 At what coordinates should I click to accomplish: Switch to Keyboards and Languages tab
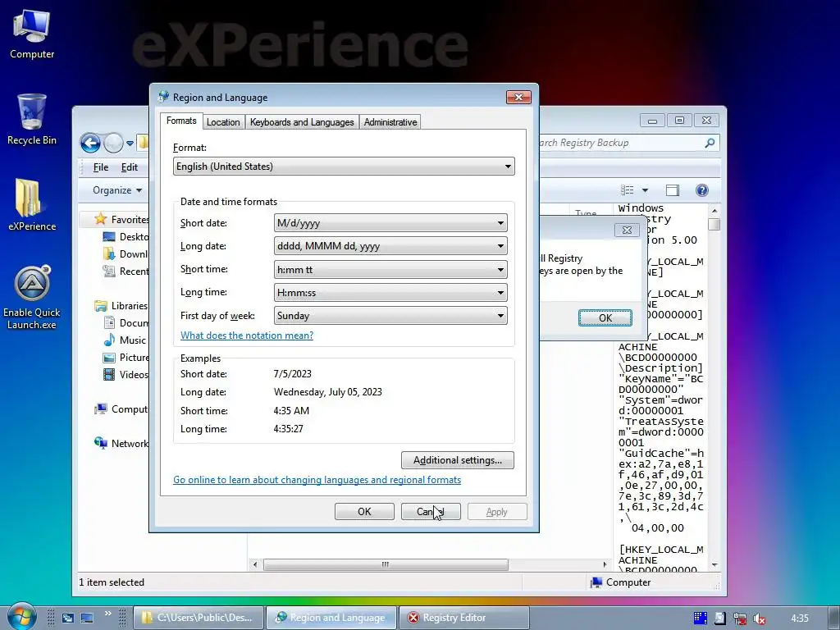point(302,122)
